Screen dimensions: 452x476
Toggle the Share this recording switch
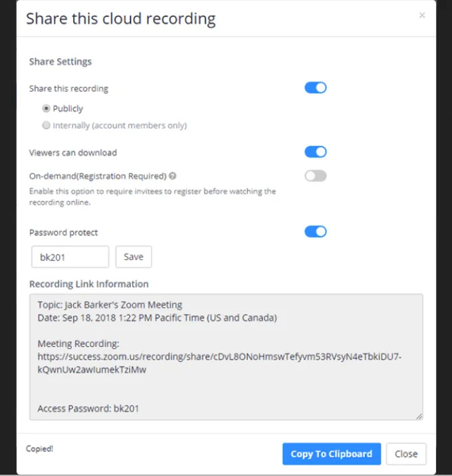coord(316,88)
